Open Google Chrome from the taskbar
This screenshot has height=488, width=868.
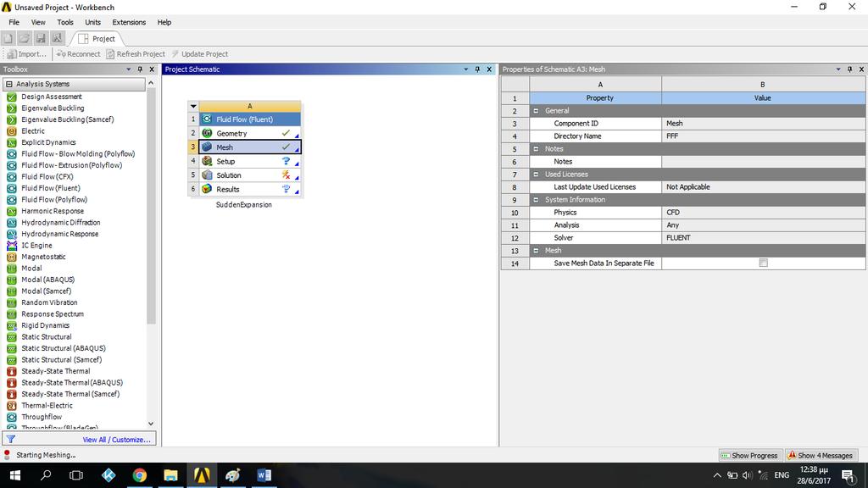140,475
